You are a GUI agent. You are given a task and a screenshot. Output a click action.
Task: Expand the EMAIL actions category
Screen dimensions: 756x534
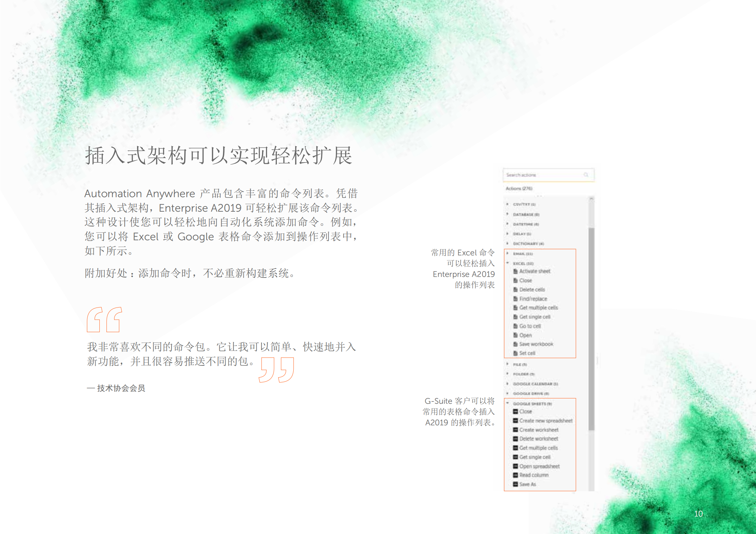coord(508,254)
